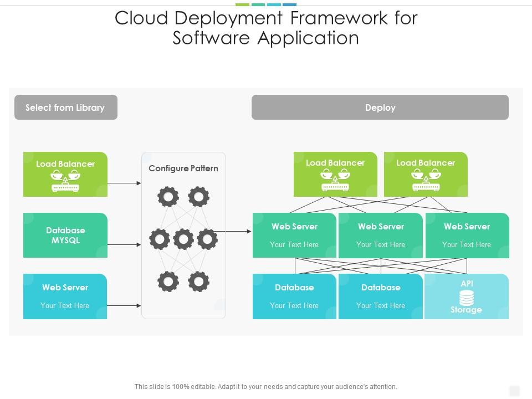Click the footer text about editable slide
Screen dimensions: 532x399
266,387
